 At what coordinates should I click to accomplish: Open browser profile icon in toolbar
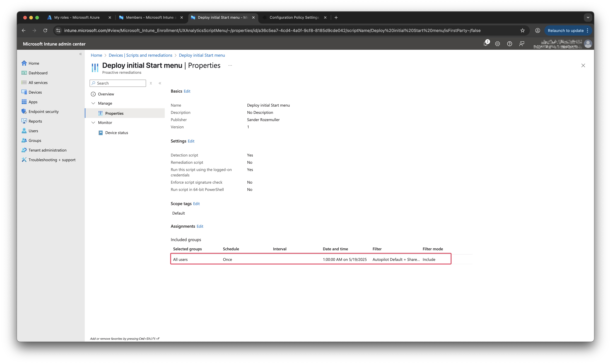(537, 30)
